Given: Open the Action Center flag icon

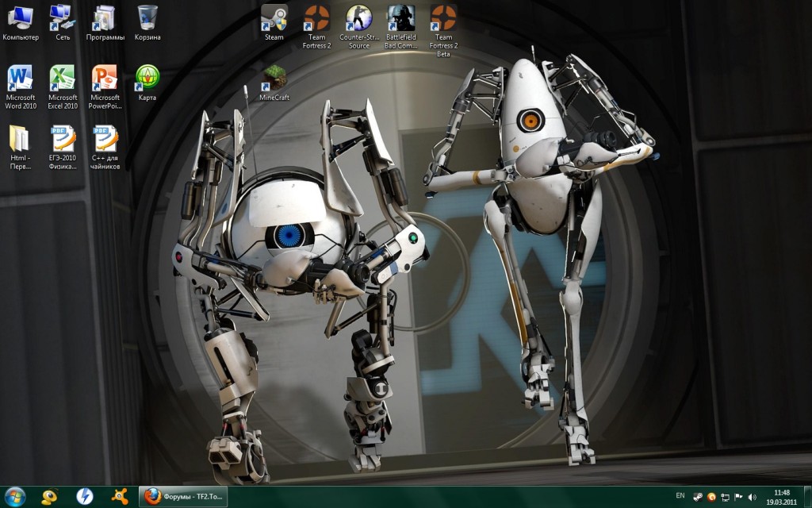Looking at the screenshot, I should coord(738,497).
